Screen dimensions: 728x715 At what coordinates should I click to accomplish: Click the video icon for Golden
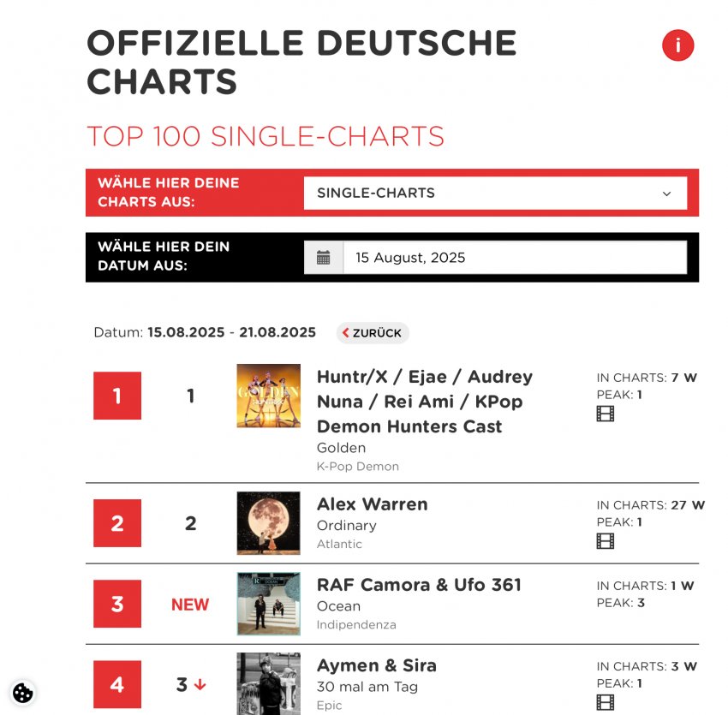(x=606, y=414)
